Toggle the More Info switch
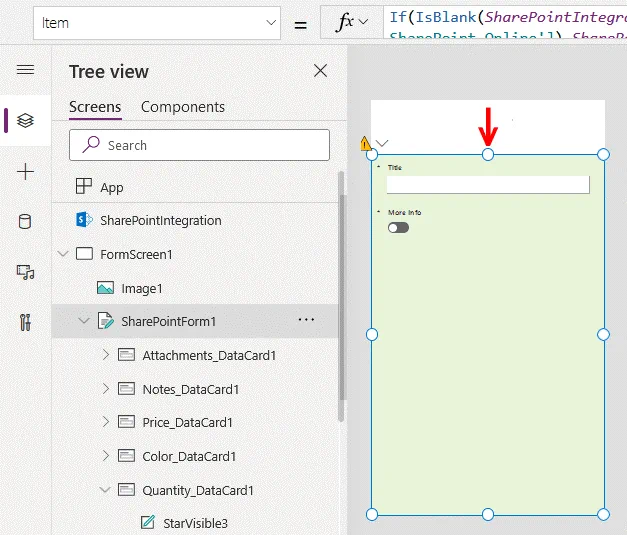Screen dimensions: 627x535 click(x=398, y=227)
